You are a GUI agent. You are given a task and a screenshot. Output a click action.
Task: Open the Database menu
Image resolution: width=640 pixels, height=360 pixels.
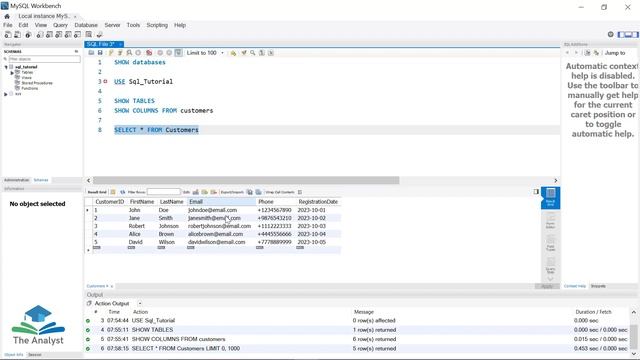pyautogui.click(x=86, y=25)
